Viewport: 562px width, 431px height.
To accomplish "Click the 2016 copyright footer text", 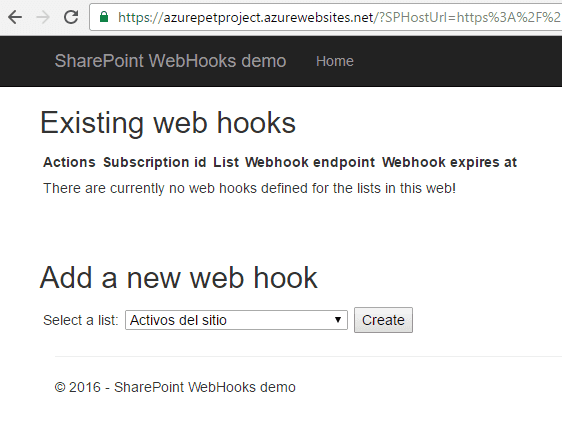I will pos(175,387).
